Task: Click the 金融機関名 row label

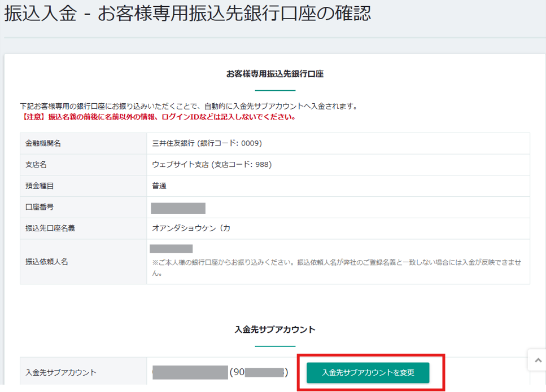Action: tap(43, 143)
